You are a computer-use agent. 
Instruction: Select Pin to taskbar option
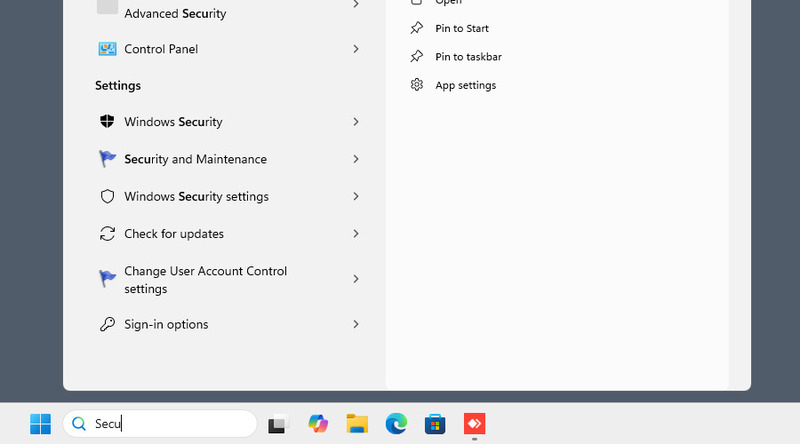(468, 57)
